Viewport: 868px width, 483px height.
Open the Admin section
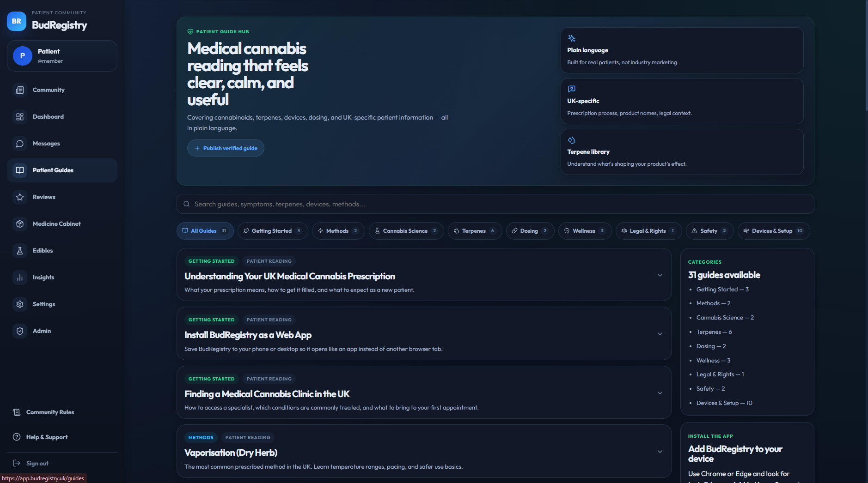[x=62, y=331]
